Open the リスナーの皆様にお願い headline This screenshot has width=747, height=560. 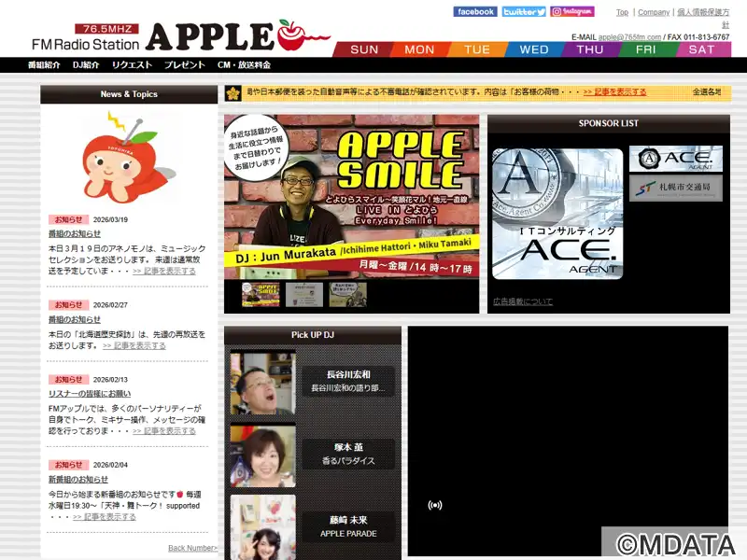[89, 394]
